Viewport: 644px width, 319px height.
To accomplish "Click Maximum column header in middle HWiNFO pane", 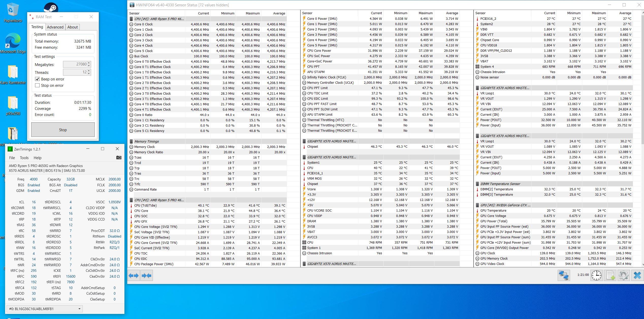I will (422, 13).
